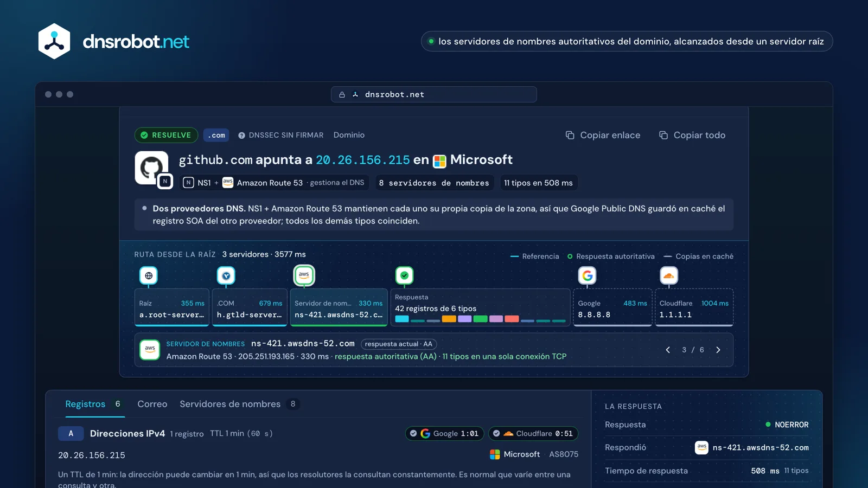Viewport: 868px width, 488px height.
Task: Click the dnsrobot.net hexagon logo
Action: click(54, 41)
